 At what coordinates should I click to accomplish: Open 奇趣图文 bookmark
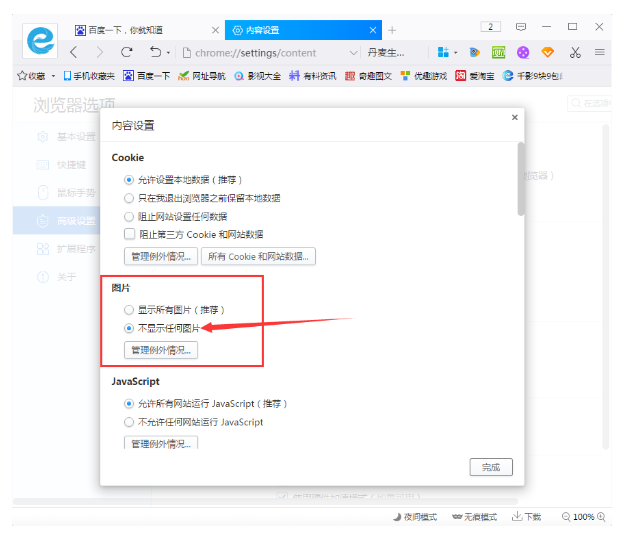click(368, 76)
